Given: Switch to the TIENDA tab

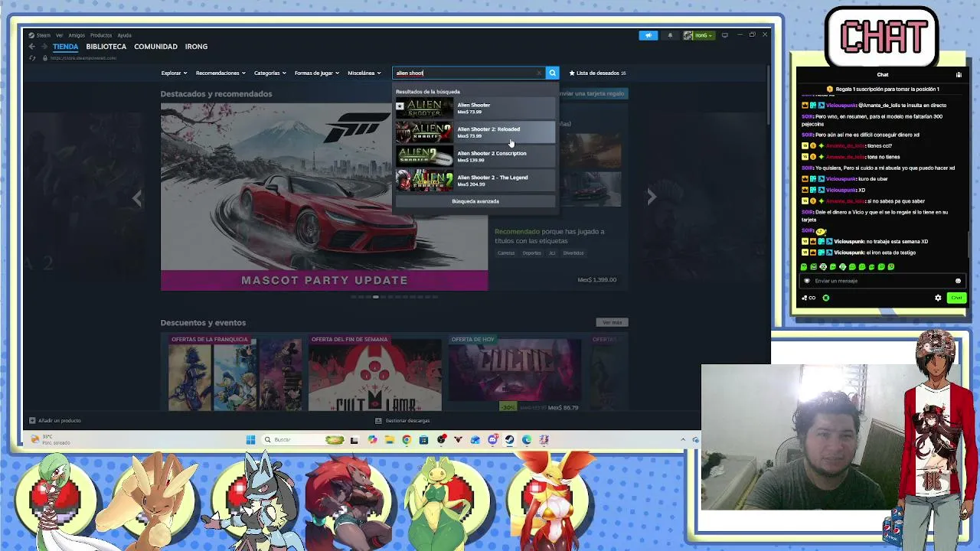Looking at the screenshot, I should point(65,47).
